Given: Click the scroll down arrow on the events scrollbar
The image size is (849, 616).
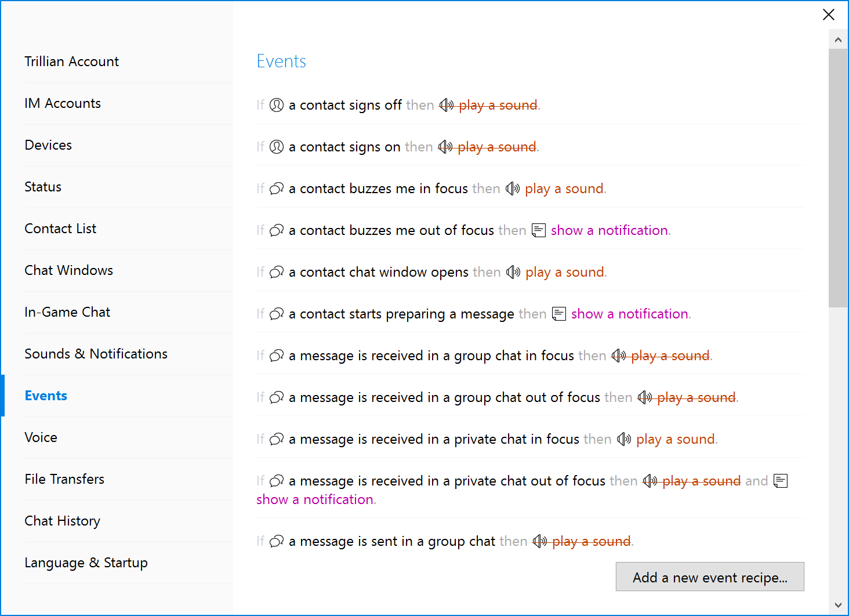Looking at the screenshot, I should pos(838,605).
